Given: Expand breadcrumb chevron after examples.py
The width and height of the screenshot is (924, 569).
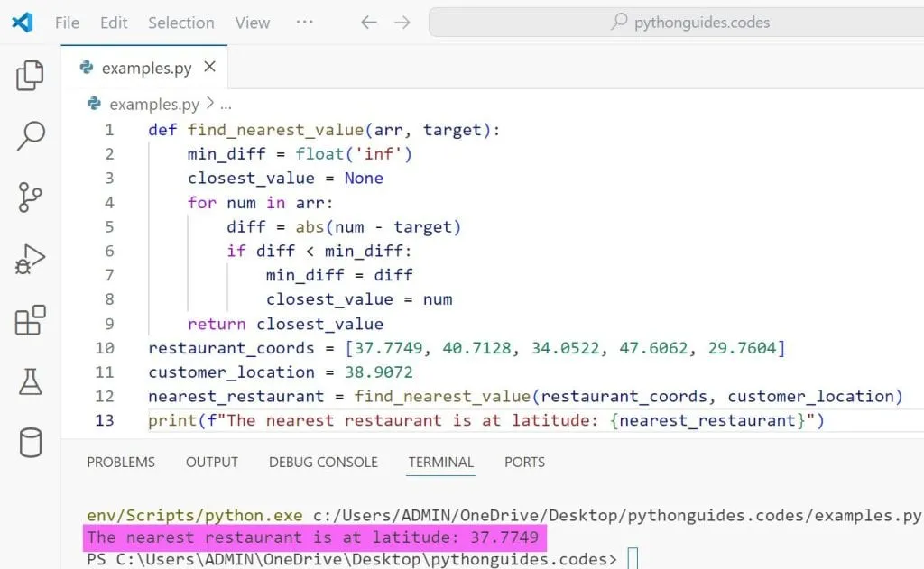Looking at the screenshot, I should [x=209, y=105].
